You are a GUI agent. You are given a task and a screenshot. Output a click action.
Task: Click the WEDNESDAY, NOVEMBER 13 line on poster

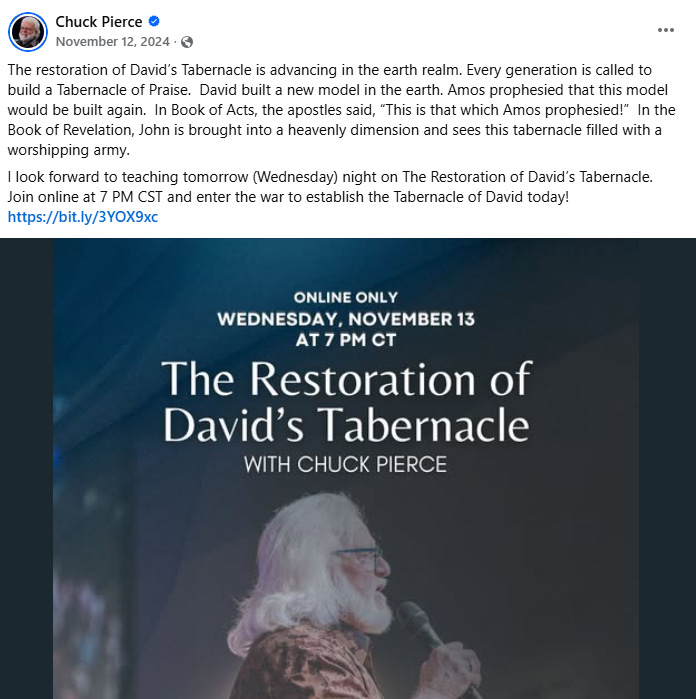click(346, 319)
